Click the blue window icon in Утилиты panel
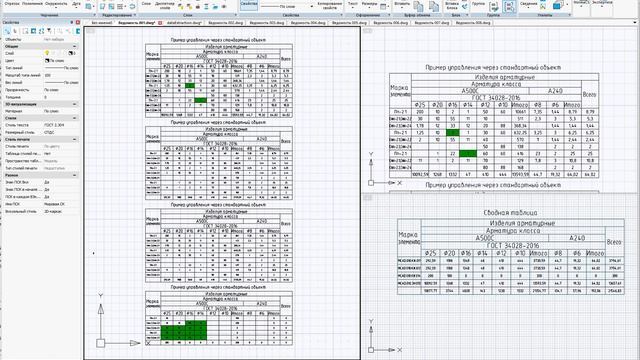 click(x=557, y=6)
